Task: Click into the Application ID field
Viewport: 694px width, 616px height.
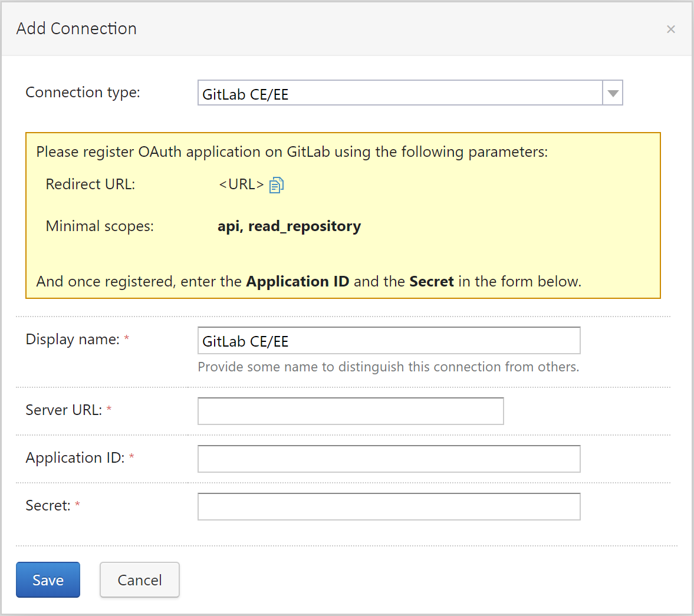Action: [389, 459]
